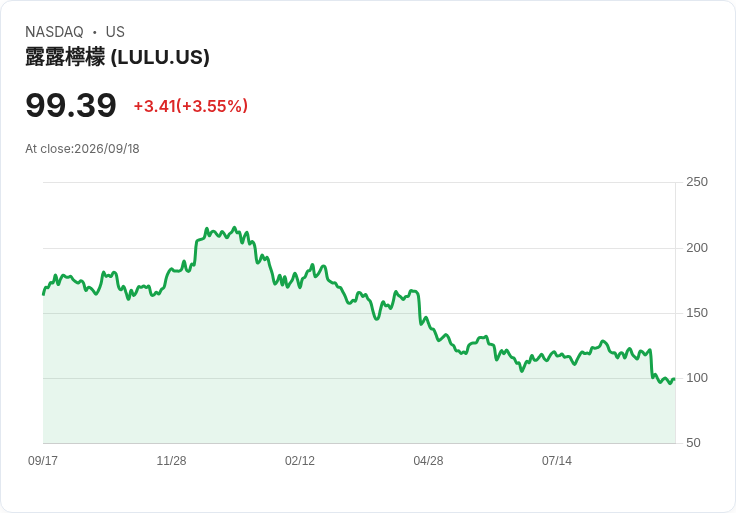Click the LULU.US stock title
The width and height of the screenshot is (736, 513).
pyautogui.click(x=117, y=57)
